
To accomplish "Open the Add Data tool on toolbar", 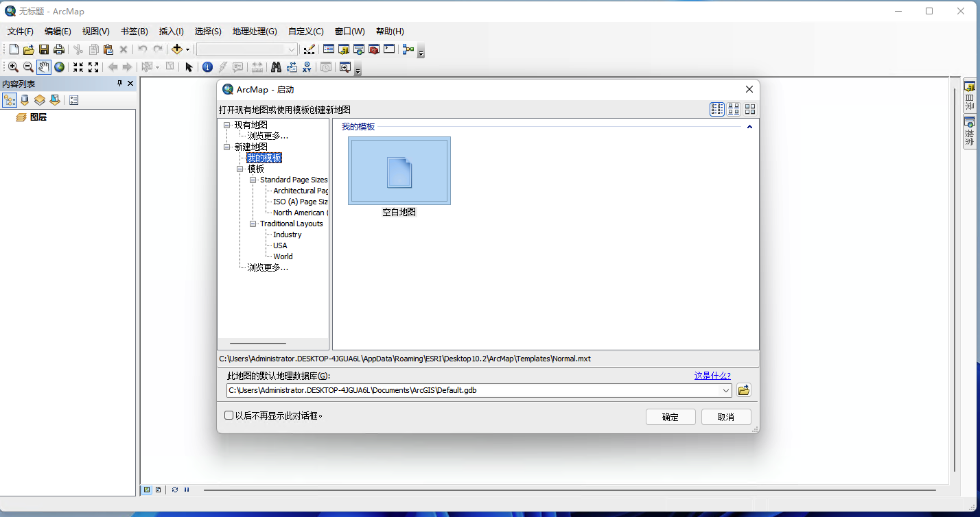I will (177, 49).
